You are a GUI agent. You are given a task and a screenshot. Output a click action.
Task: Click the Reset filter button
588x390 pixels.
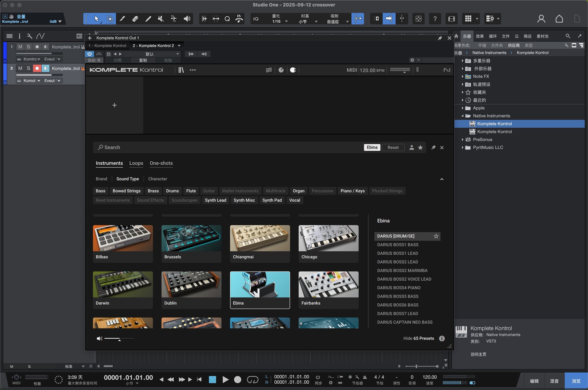[393, 148]
